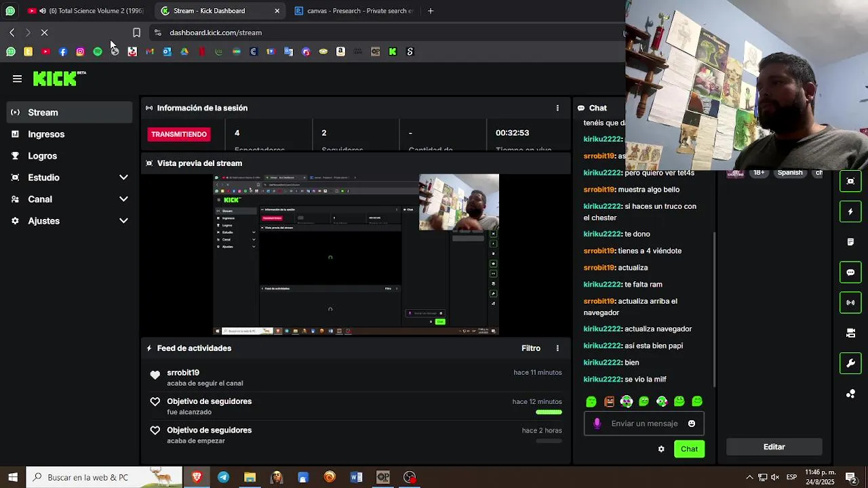868x488 pixels.
Task: Switch to the canvas Presearch tab
Action: coord(355,11)
